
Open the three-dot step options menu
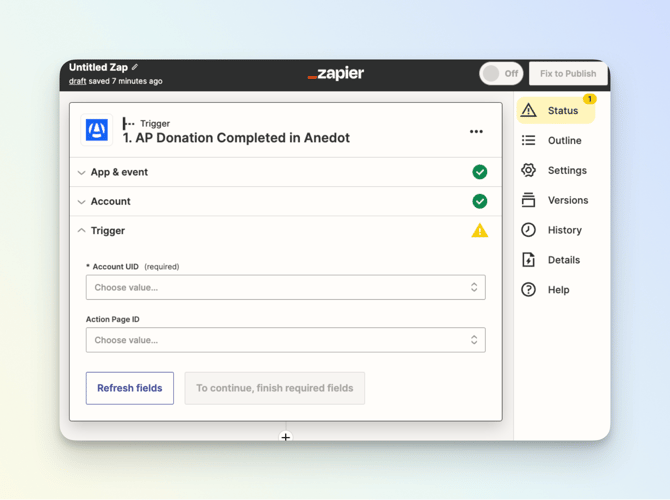tap(476, 132)
